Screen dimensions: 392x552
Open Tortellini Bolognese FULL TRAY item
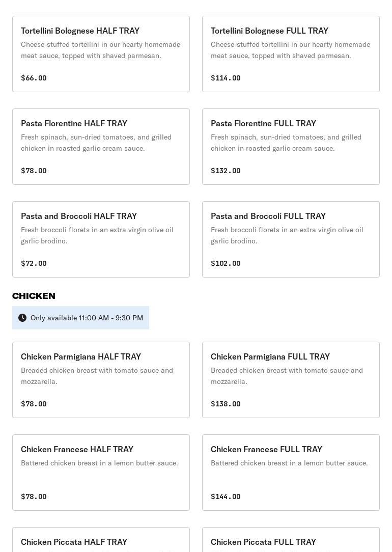pyautogui.click(x=291, y=53)
